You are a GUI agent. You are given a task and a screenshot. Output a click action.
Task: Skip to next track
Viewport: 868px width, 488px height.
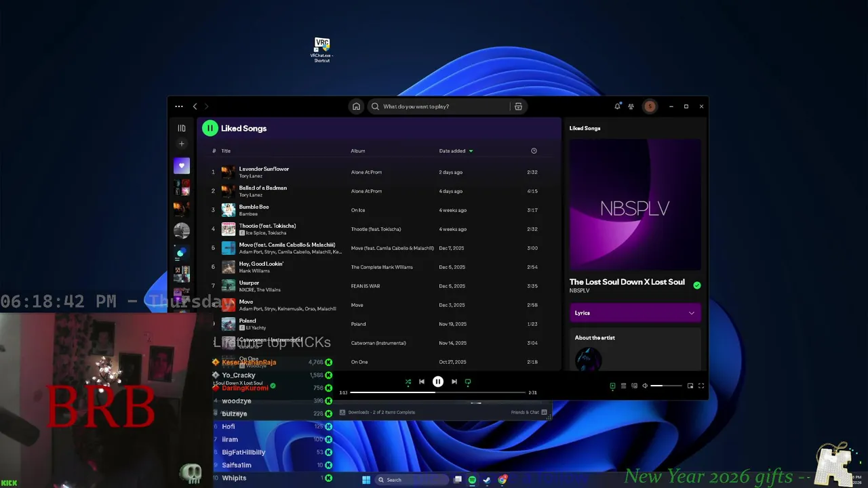coord(454,382)
